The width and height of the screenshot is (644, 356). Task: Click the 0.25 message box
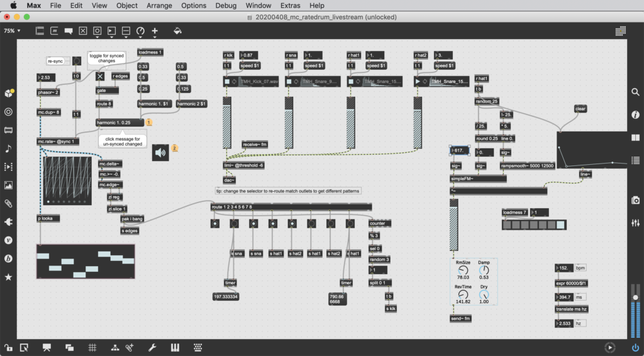143,89
